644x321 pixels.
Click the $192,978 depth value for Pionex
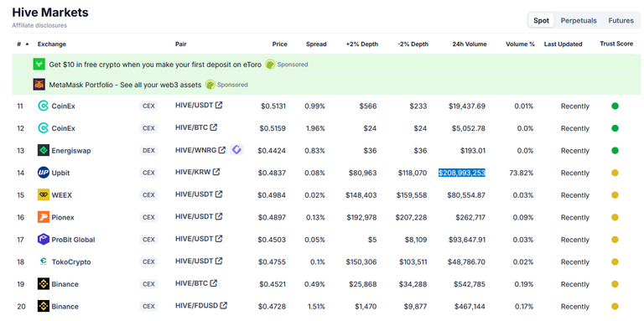click(361, 218)
